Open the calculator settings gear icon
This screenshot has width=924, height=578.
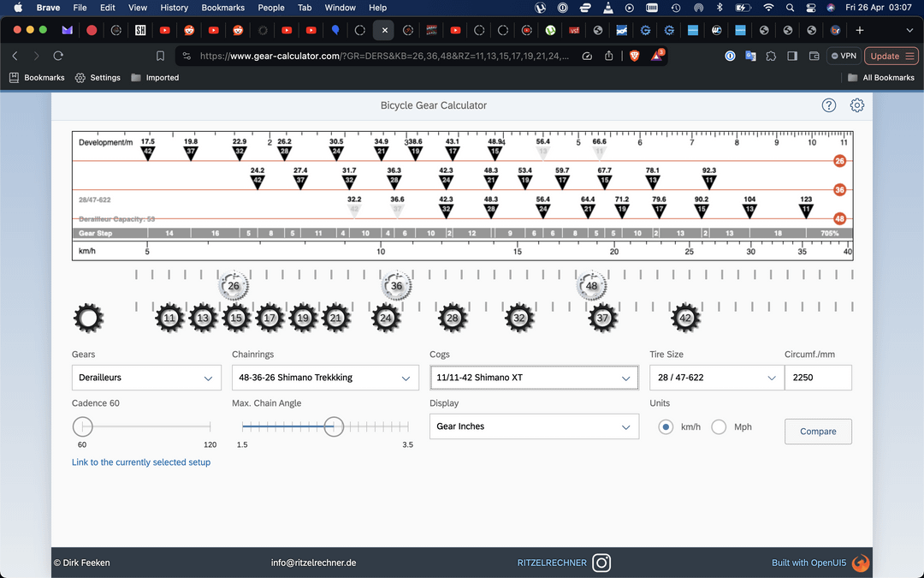(856, 105)
